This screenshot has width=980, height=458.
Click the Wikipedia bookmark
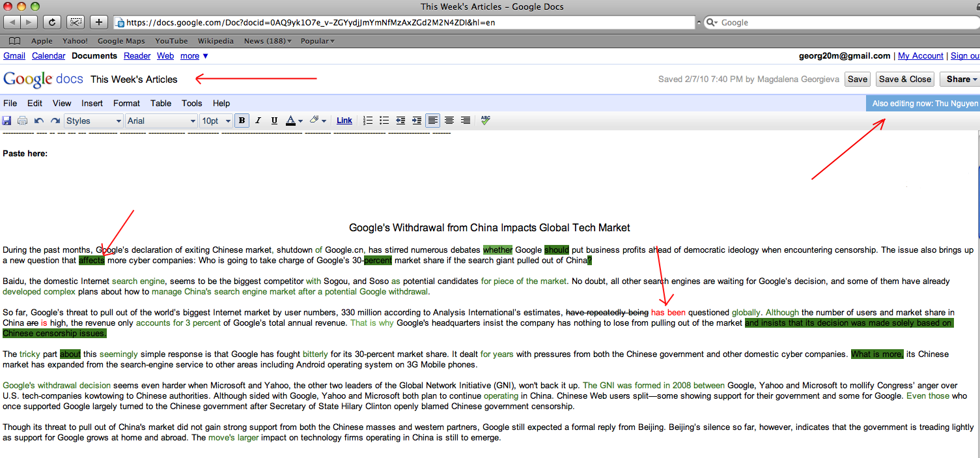pos(216,41)
